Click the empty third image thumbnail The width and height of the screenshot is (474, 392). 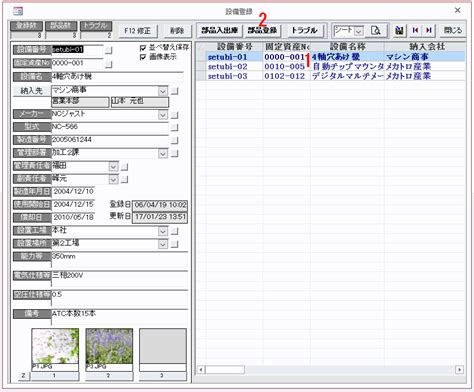163,346
